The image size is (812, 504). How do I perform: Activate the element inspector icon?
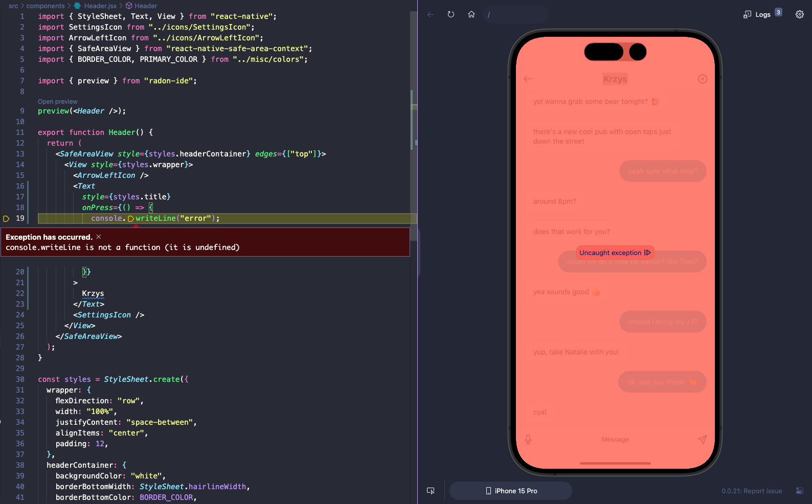tap(431, 491)
